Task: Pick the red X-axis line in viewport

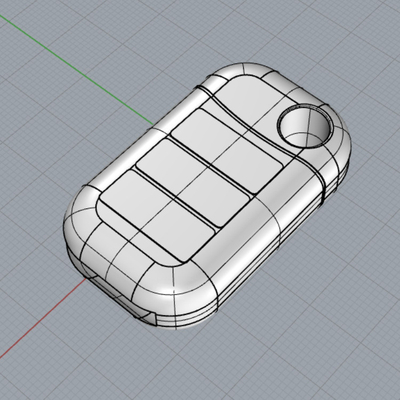Action: pos(43,318)
